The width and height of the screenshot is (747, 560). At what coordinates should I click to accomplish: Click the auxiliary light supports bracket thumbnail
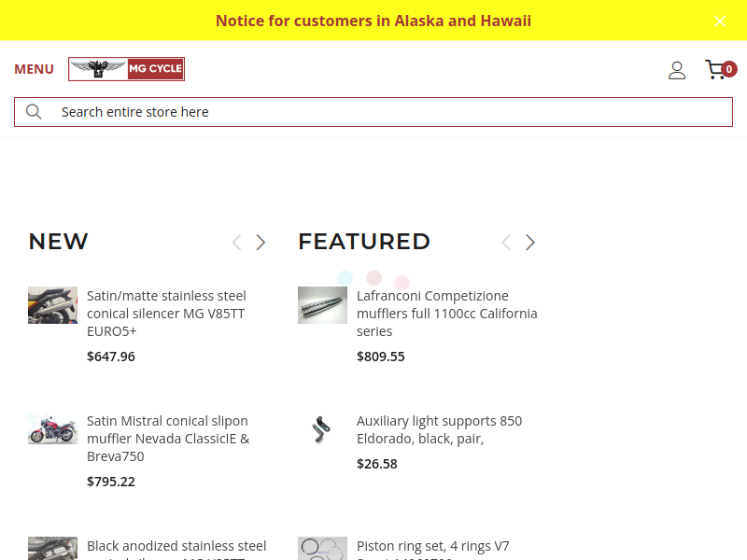[322, 429]
